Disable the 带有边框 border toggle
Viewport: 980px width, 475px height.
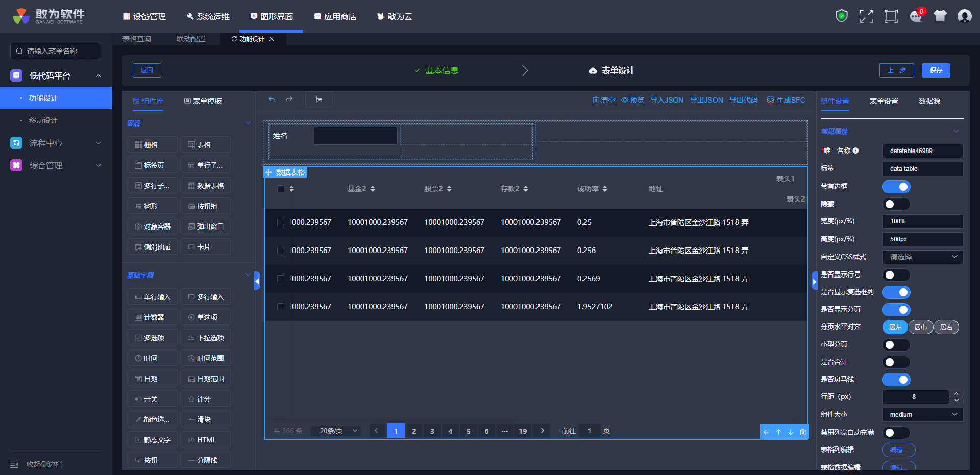tap(896, 187)
